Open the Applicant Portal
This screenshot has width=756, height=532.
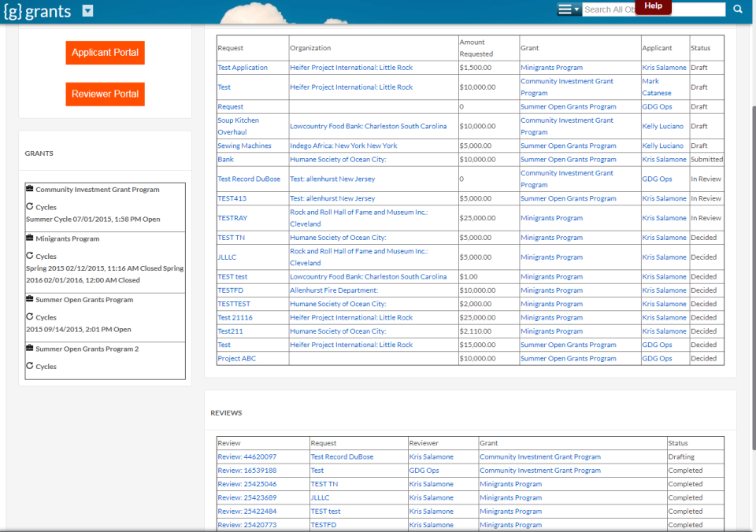[x=105, y=53]
